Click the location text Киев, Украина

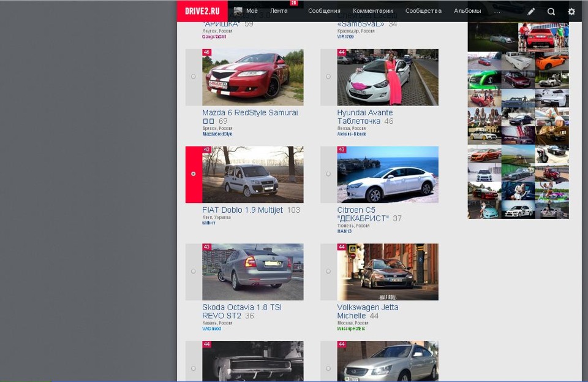tap(216, 217)
